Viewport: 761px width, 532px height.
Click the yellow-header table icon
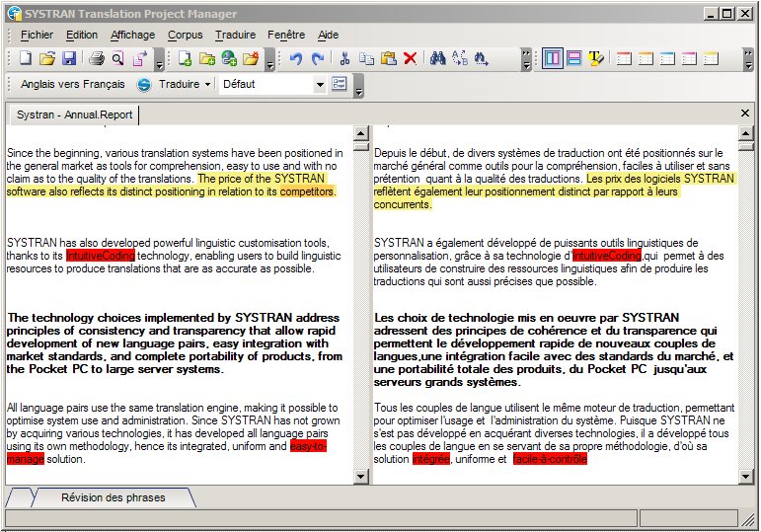click(x=711, y=59)
